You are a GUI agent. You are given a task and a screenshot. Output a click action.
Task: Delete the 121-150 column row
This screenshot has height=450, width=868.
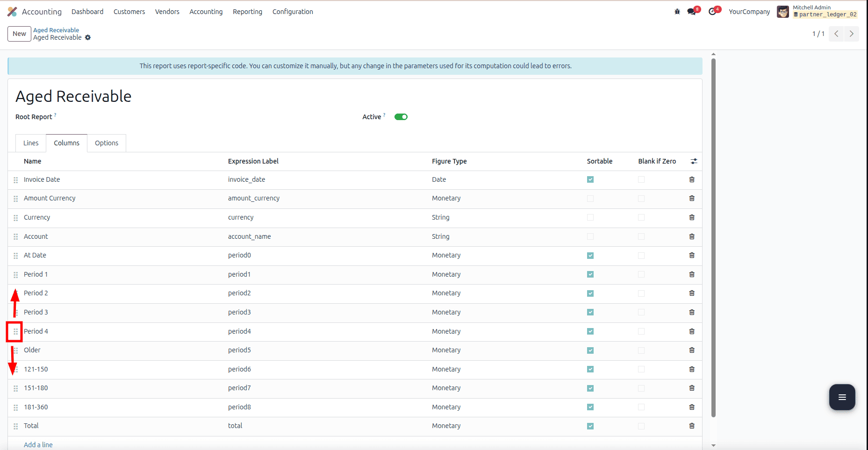692,369
